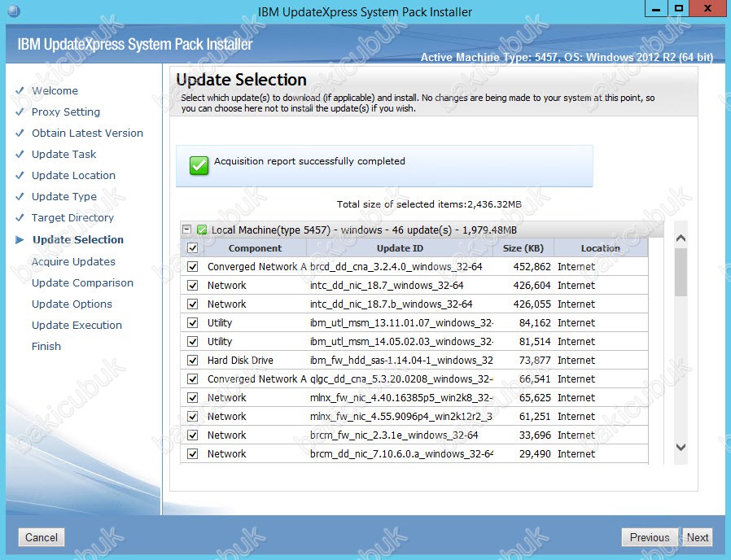The image size is (731, 560).
Task: Click the "Hard Disk Drive" component cell
Action: coord(240,360)
